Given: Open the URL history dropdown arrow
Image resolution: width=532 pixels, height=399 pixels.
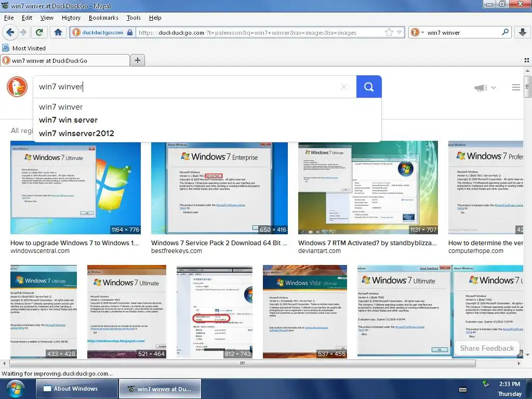Looking at the screenshot, I should 400,33.
